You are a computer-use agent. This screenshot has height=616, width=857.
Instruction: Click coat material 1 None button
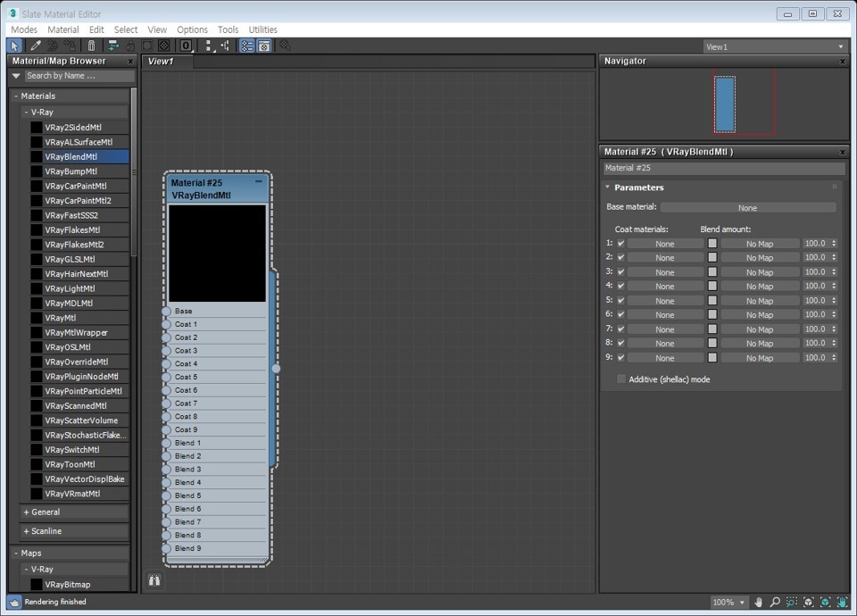click(664, 244)
